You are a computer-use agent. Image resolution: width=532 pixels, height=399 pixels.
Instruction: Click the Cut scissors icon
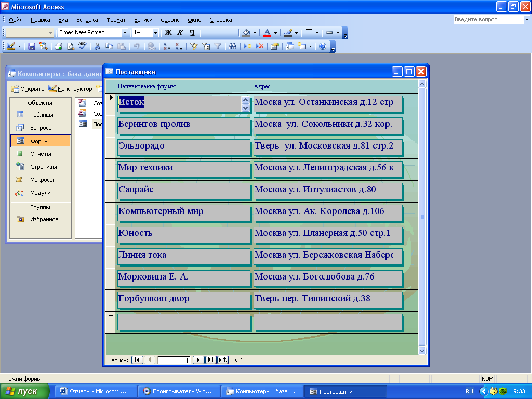(x=97, y=46)
